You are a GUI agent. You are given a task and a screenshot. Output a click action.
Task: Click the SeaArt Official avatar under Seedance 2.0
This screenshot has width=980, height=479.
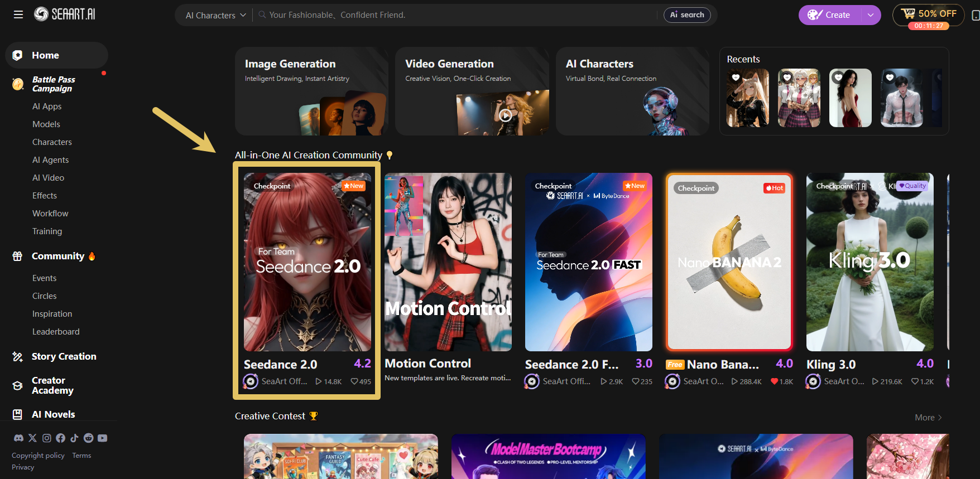[251, 381]
